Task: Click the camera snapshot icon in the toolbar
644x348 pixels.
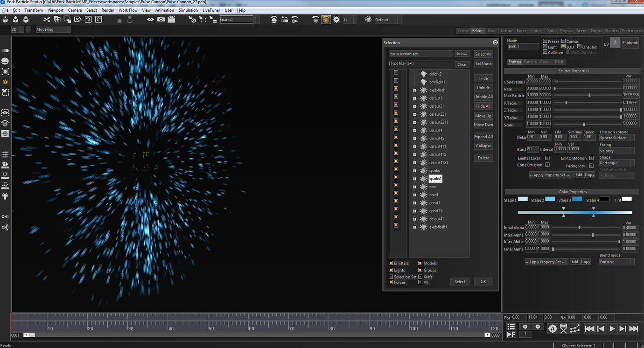Action: pyautogui.click(x=161, y=19)
